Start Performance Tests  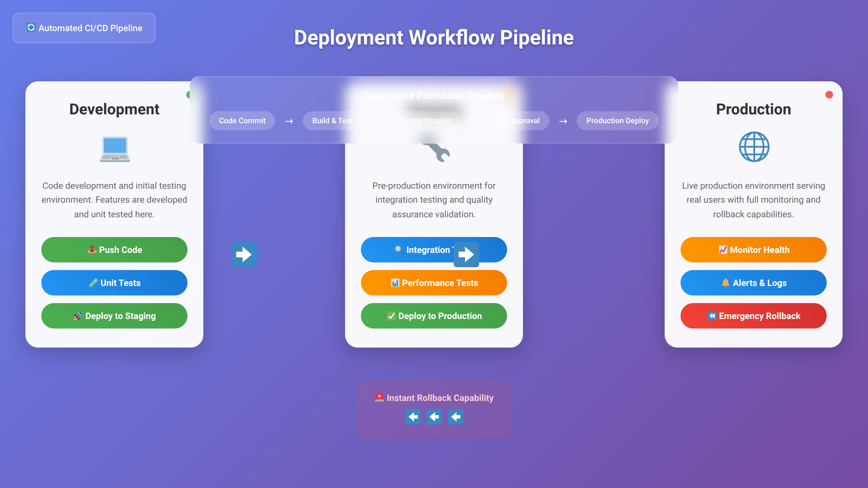(434, 283)
